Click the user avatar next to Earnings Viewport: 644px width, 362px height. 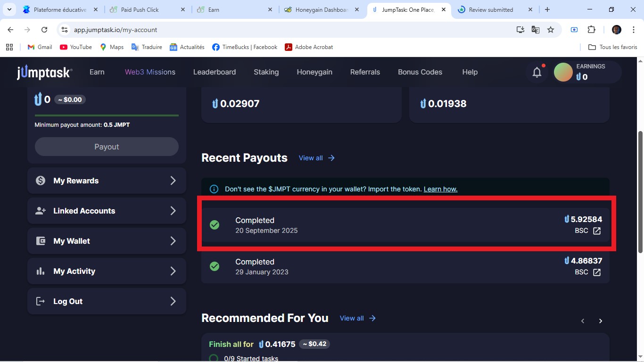(x=563, y=72)
